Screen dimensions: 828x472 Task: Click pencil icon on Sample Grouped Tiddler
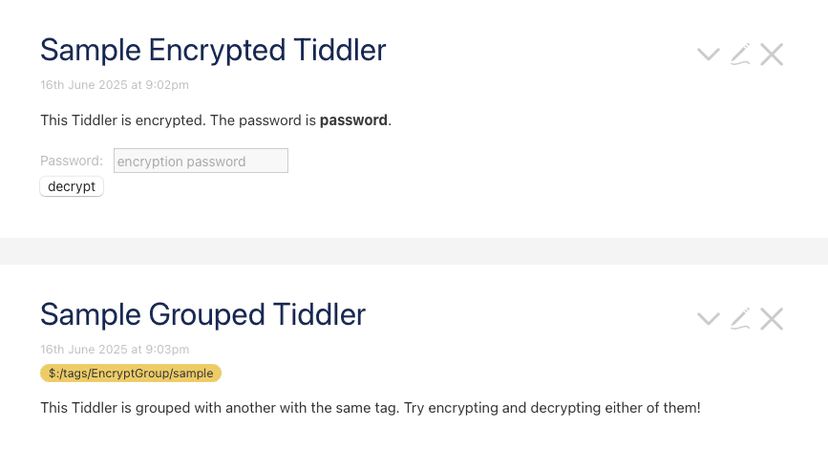(740, 319)
